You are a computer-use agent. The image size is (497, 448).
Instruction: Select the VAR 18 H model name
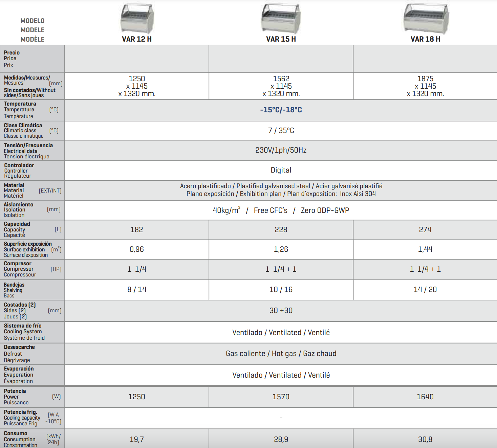coord(425,39)
